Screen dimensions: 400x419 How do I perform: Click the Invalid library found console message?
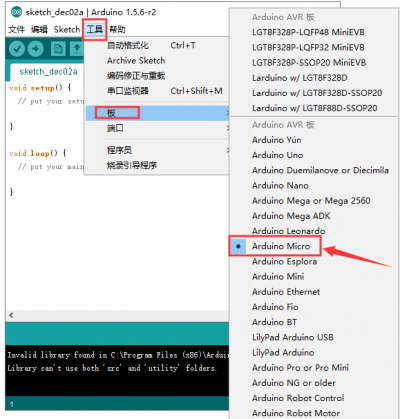point(118,355)
